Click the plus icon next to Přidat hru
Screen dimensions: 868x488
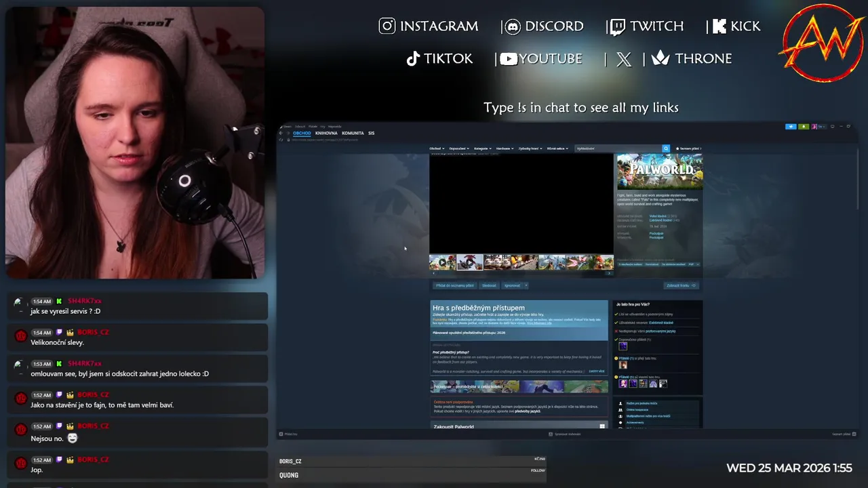point(281,434)
